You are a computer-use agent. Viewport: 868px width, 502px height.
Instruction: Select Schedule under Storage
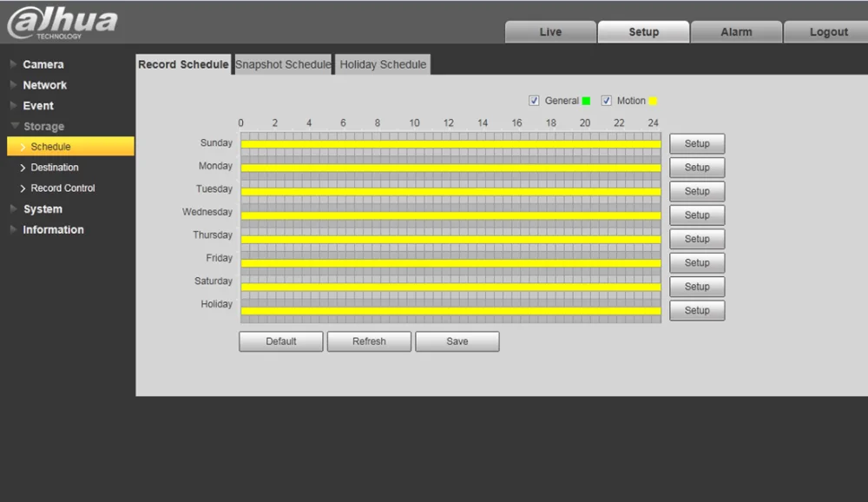70,146
